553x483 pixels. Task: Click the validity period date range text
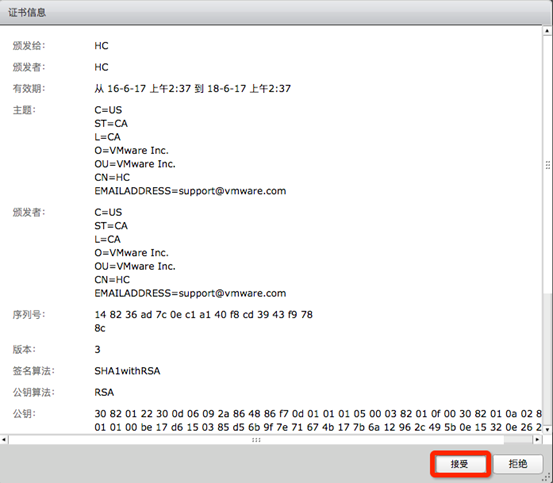click(x=193, y=88)
